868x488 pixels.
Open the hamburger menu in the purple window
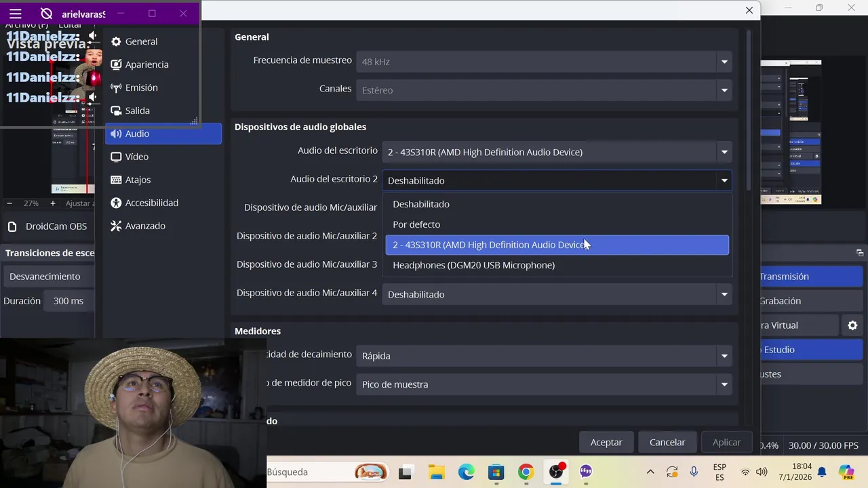point(16,14)
